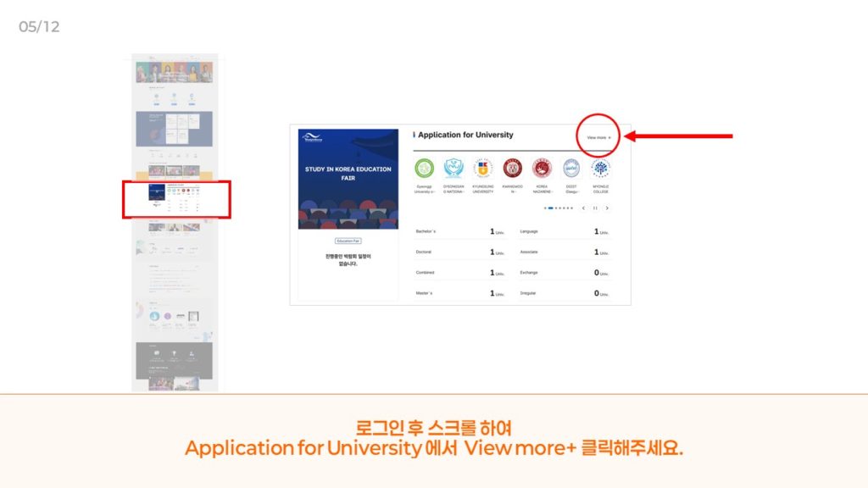Open the Myongji College logo
Image resolution: width=868 pixels, height=488 pixels.
pos(600,168)
